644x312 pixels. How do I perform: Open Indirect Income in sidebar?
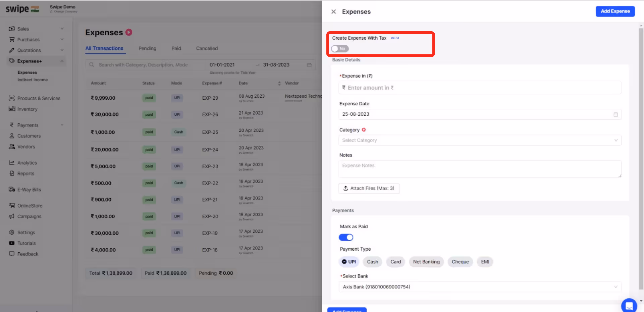33,80
